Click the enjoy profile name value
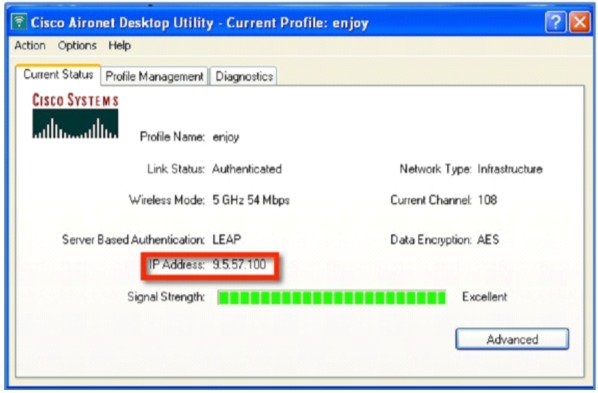This screenshot has height=393, width=598. pyautogui.click(x=226, y=137)
